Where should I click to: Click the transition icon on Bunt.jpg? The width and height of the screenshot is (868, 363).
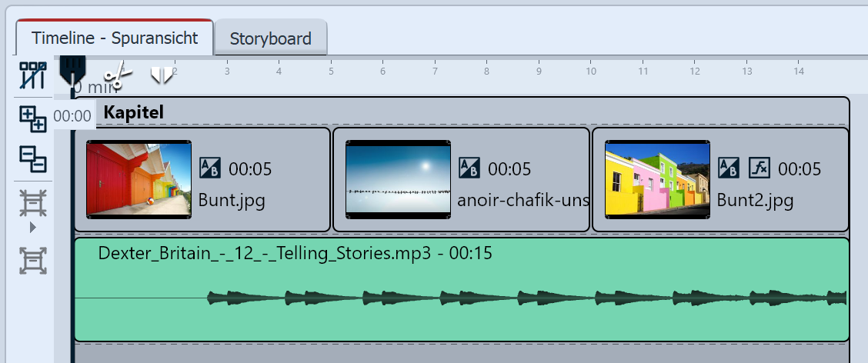pos(210,168)
